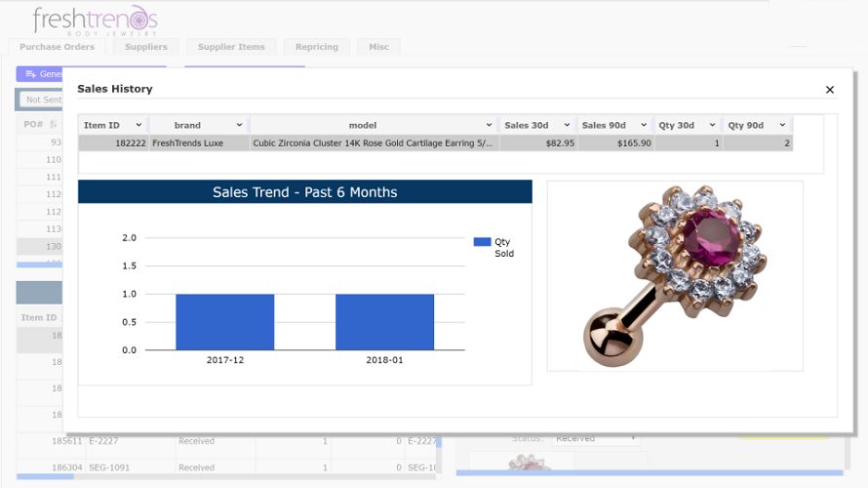This screenshot has width=868, height=488.
Task: Open the brand column filter arrow
Action: [x=239, y=125]
